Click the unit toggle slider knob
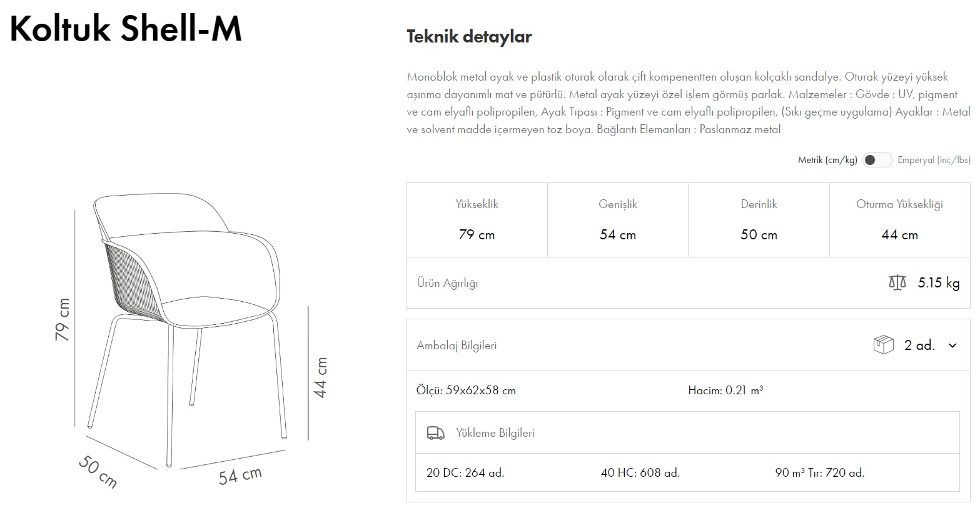Image resolution: width=980 pixels, height=513 pixels. click(x=870, y=160)
